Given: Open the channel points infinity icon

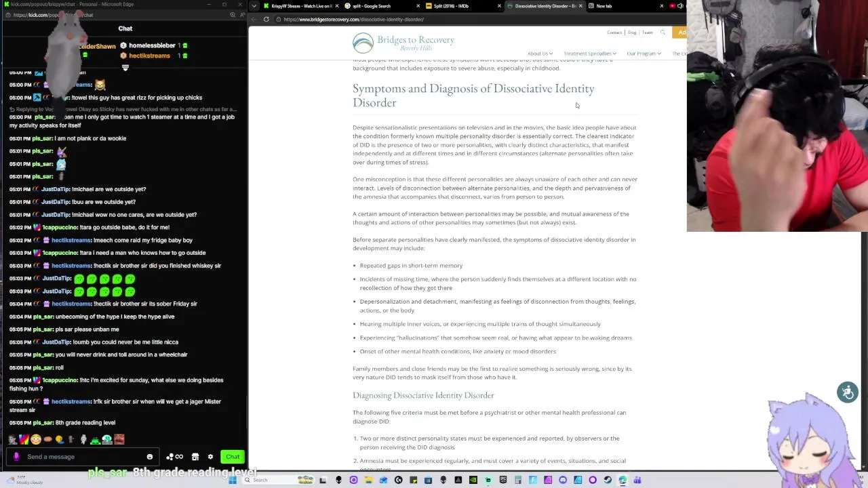Looking at the screenshot, I should click(174, 457).
